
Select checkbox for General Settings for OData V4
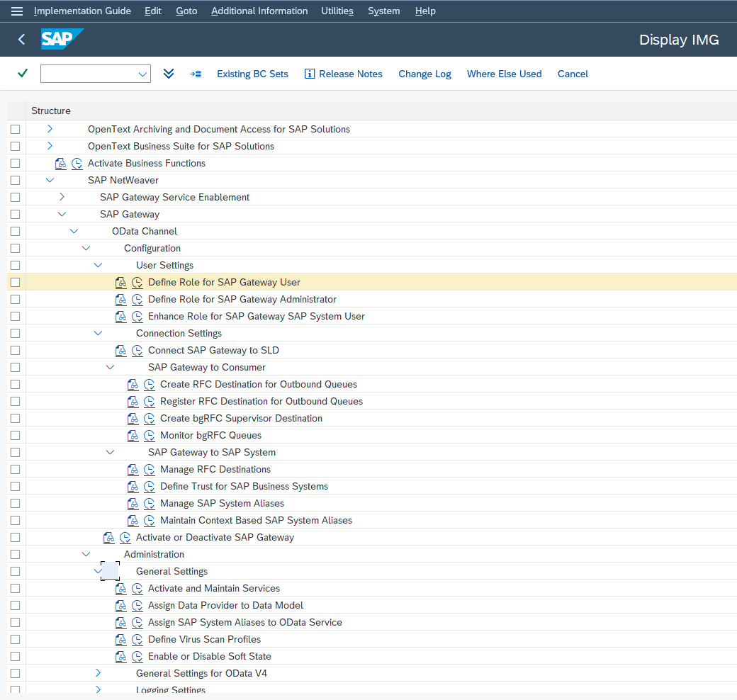click(15, 673)
